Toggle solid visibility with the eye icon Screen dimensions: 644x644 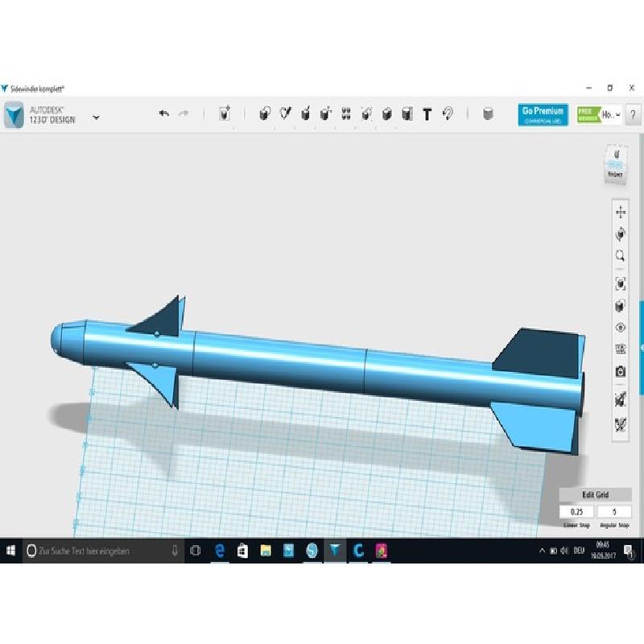621,328
